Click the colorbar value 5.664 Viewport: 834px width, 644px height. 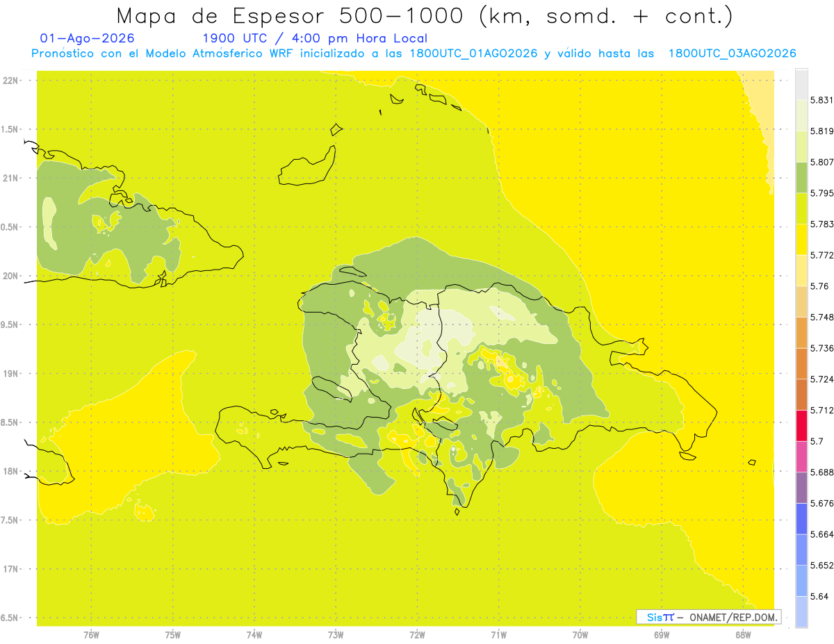(822, 534)
